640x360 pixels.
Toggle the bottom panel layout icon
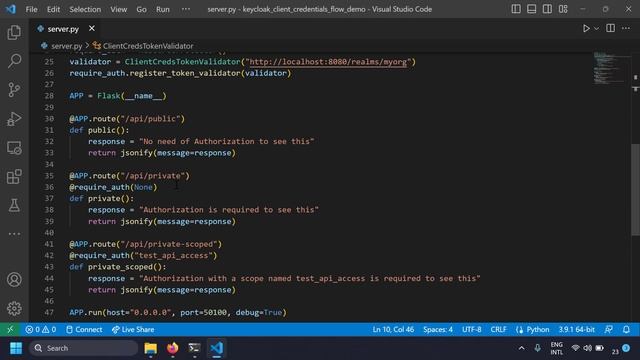tap(531, 9)
